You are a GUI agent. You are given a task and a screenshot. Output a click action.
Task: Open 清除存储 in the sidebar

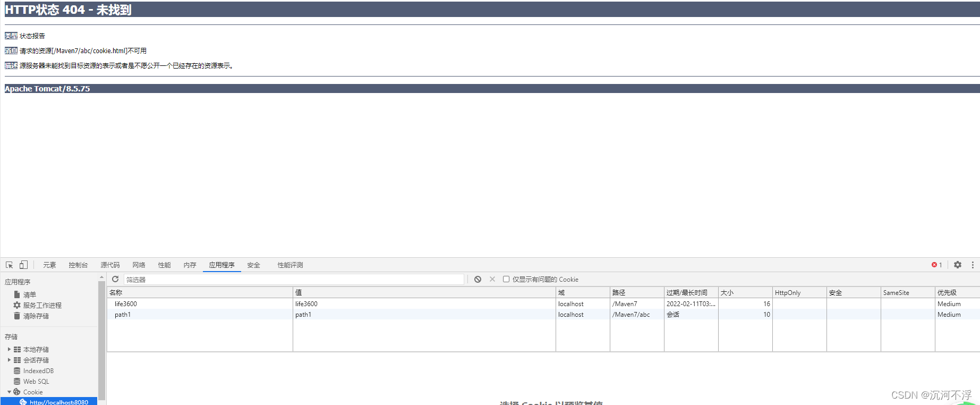(x=36, y=316)
